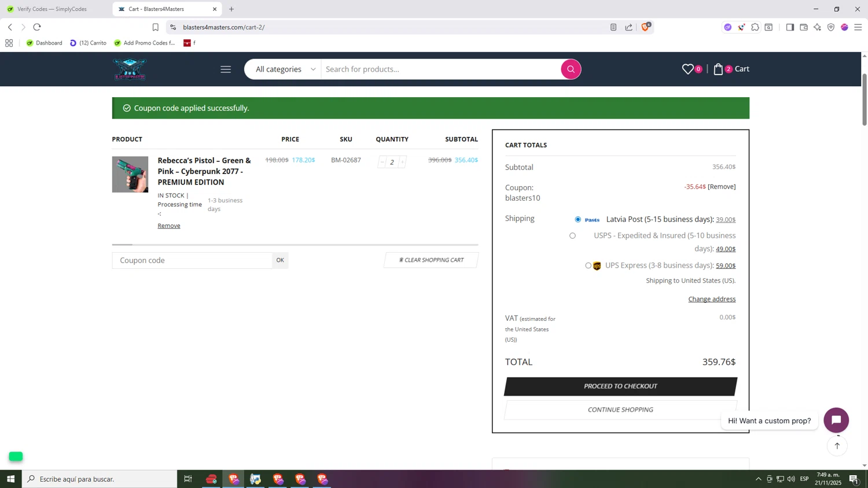
Task: Open a new browser tab
Action: (231, 9)
